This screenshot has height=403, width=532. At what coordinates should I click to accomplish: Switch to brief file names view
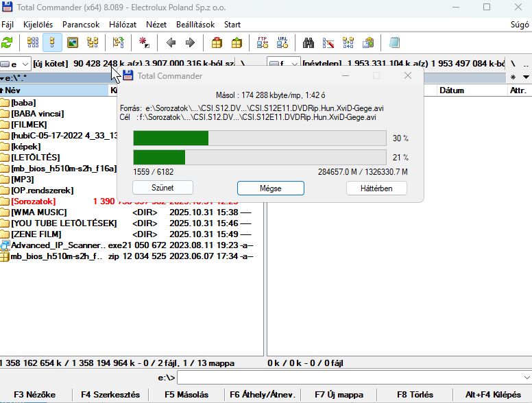click(x=33, y=42)
